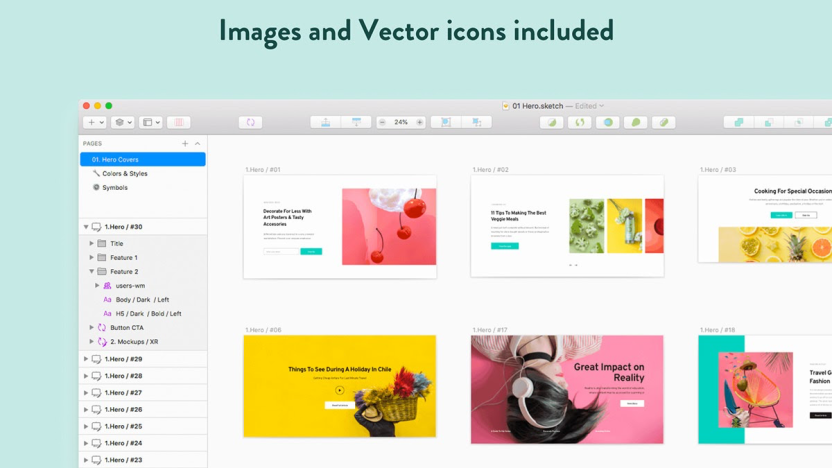Screen dimensions: 832x468
Task: Collapse the Pages list with chevron
Action: [197, 144]
